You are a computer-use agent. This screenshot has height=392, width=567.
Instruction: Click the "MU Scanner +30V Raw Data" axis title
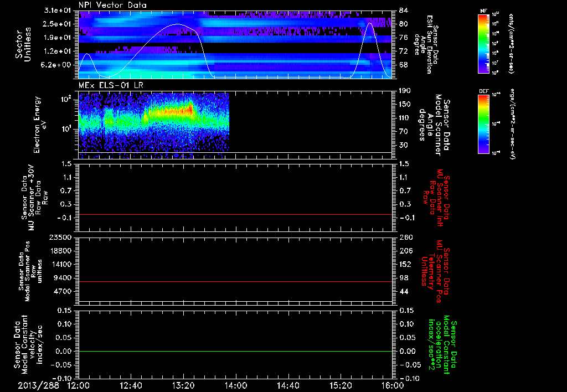pyautogui.click(x=35, y=198)
